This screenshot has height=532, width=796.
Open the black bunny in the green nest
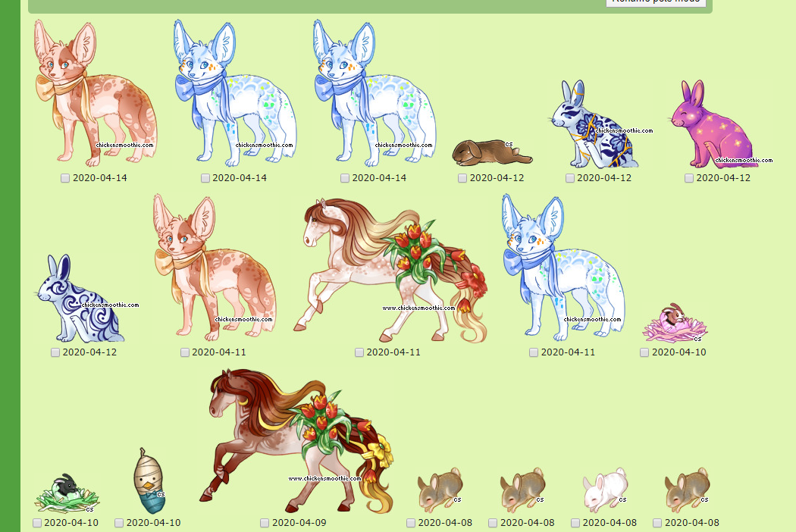click(67, 493)
